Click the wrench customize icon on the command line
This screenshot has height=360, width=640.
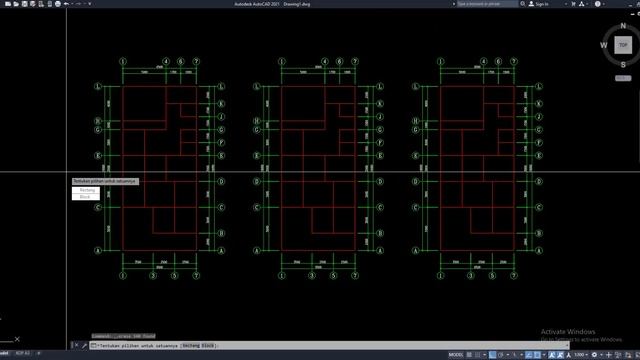coord(84,345)
